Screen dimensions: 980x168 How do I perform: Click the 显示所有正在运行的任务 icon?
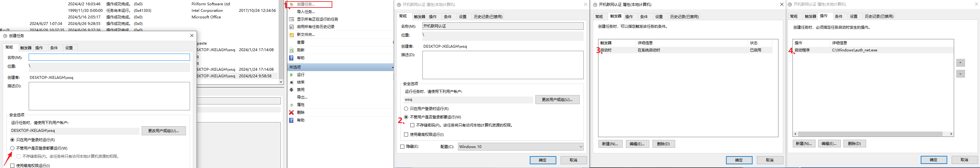coord(292,19)
